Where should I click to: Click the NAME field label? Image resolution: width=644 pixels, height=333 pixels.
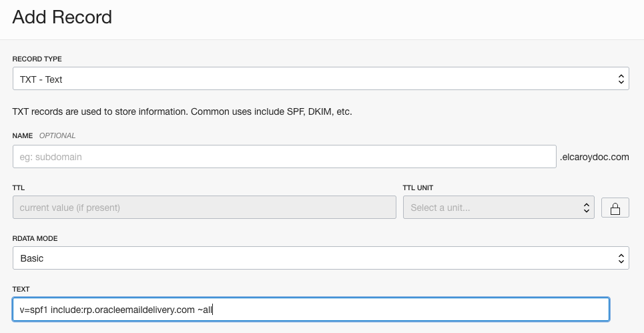click(x=23, y=135)
